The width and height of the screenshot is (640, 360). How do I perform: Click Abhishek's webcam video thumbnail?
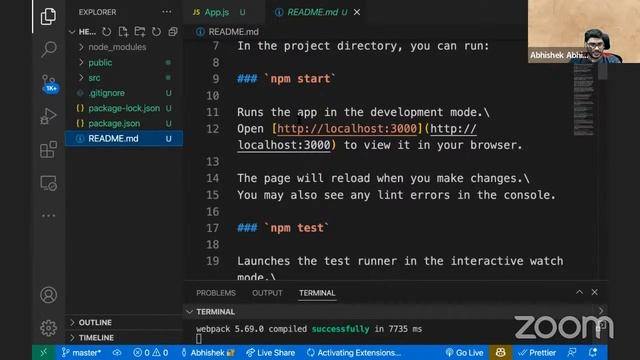(584, 31)
